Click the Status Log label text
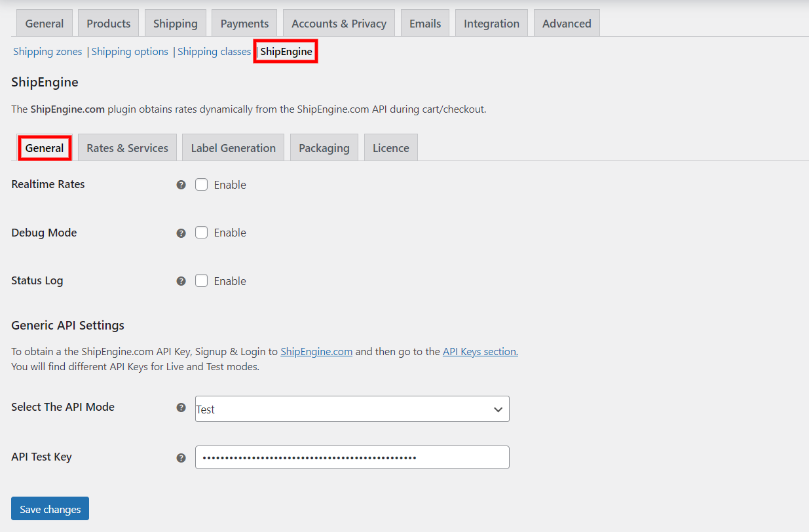 click(37, 281)
